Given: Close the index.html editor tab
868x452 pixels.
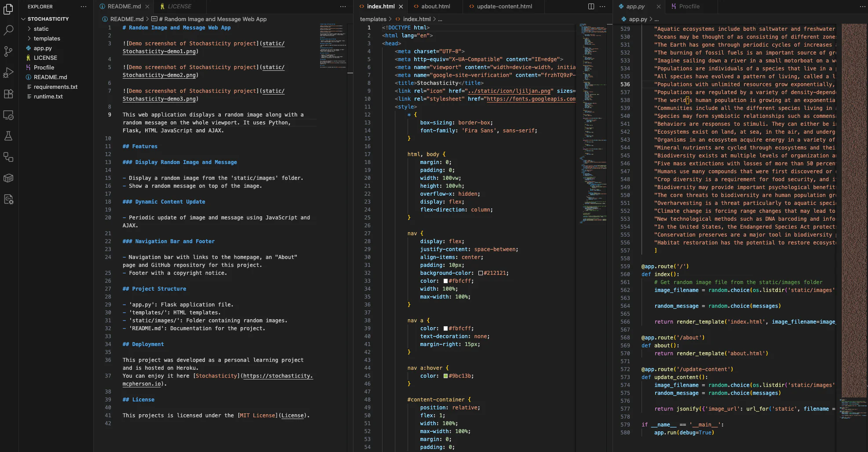Looking at the screenshot, I should [x=401, y=7].
